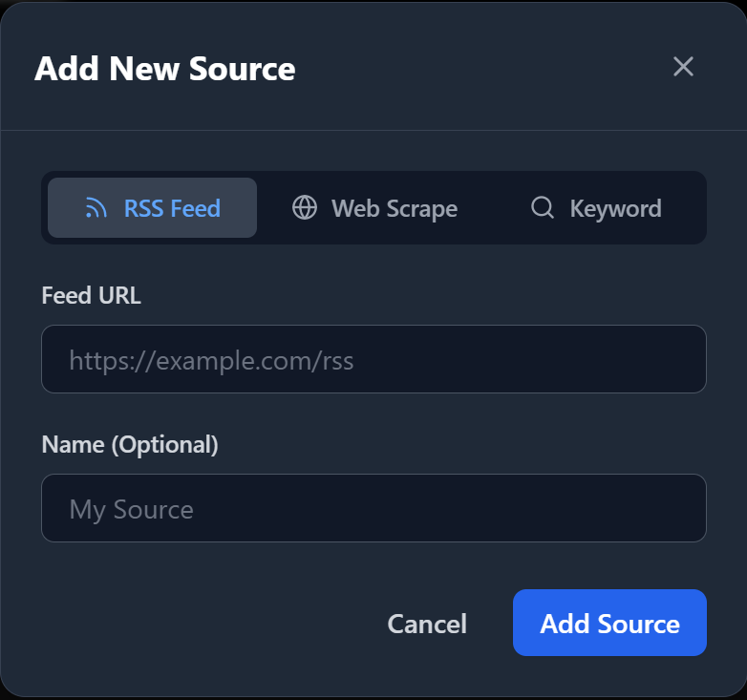Close the Add New Source dialog
The width and height of the screenshot is (747, 700).
pyautogui.click(x=683, y=67)
